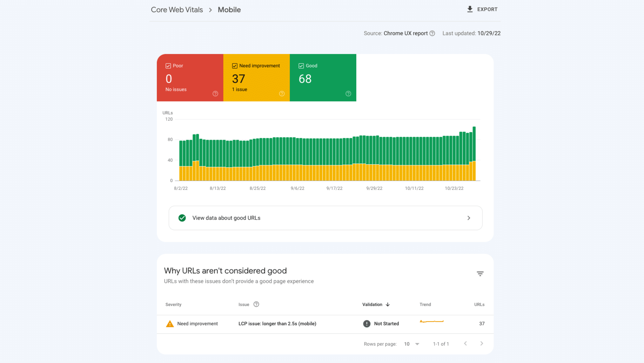Click the Mobile breadcrumb
This screenshot has height=363, width=644.
tap(229, 10)
